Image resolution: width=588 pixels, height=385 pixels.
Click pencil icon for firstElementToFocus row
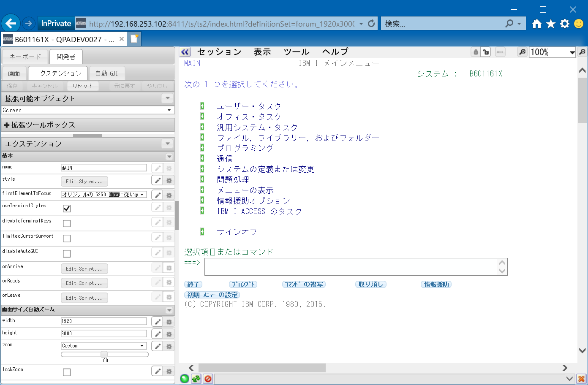pos(157,195)
